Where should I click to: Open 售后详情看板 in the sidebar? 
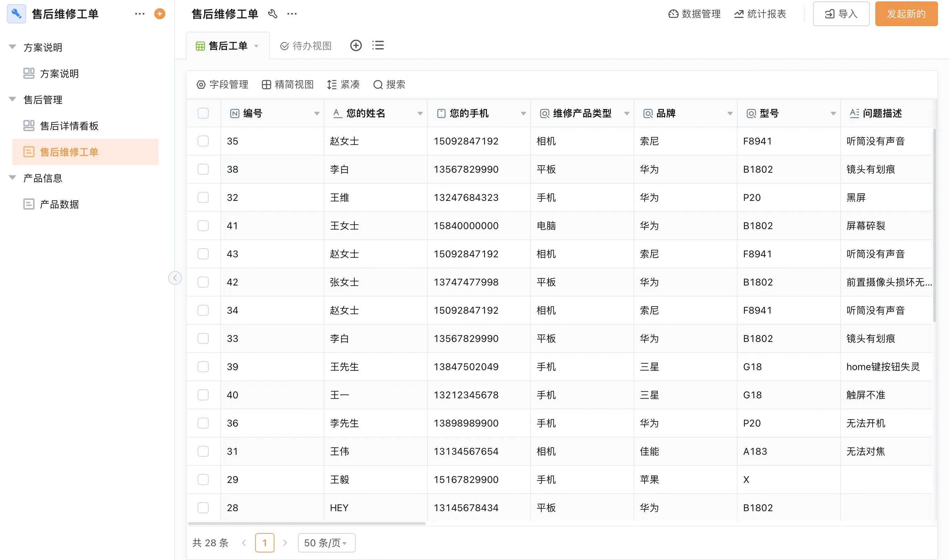[x=69, y=126]
